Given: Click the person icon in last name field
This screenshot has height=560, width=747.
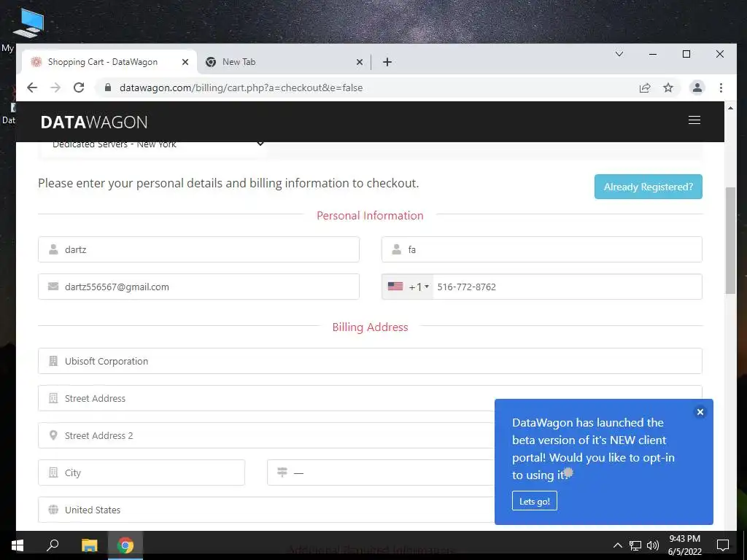Looking at the screenshot, I should [396, 249].
